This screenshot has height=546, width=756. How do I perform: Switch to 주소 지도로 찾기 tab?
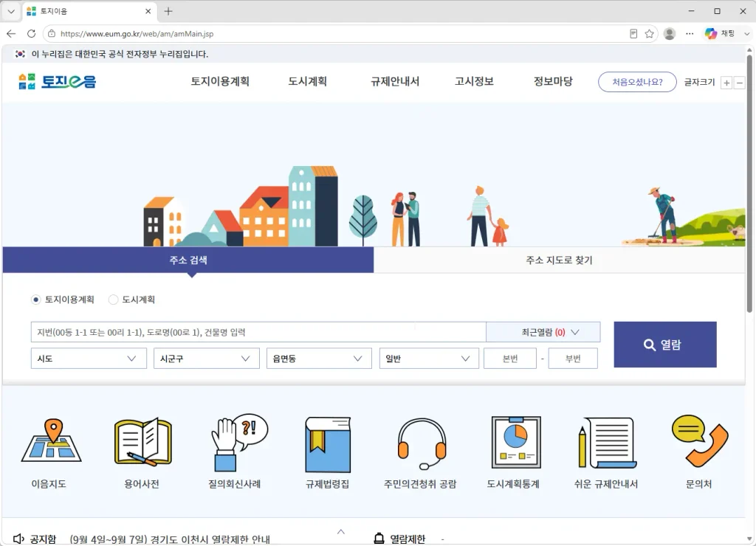coord(560,260)
